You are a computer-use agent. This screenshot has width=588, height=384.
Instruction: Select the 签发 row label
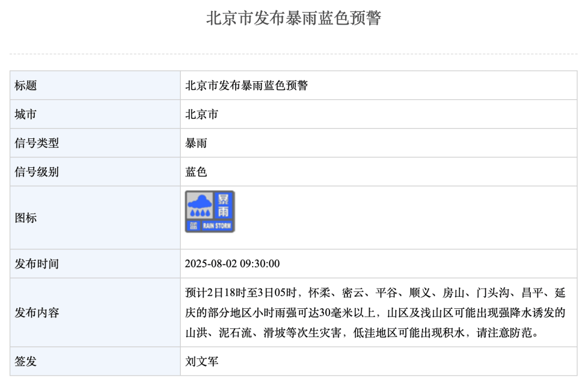(26, 361)
